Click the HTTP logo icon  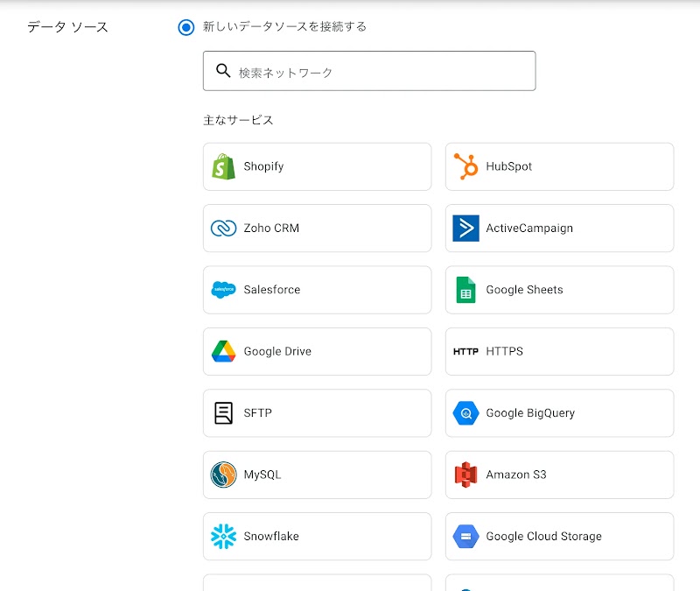465,352
